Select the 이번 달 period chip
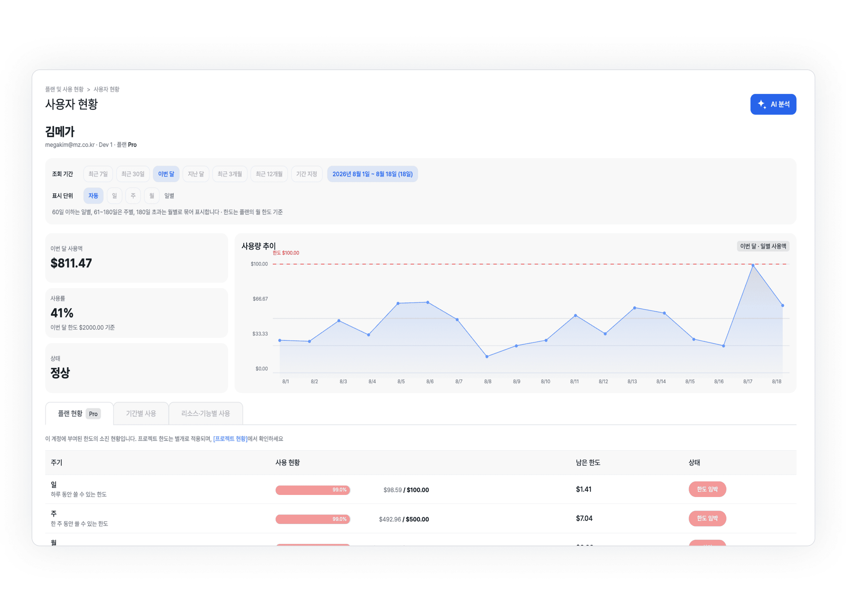This screenshot has height=616, width=846. (166, 174)
